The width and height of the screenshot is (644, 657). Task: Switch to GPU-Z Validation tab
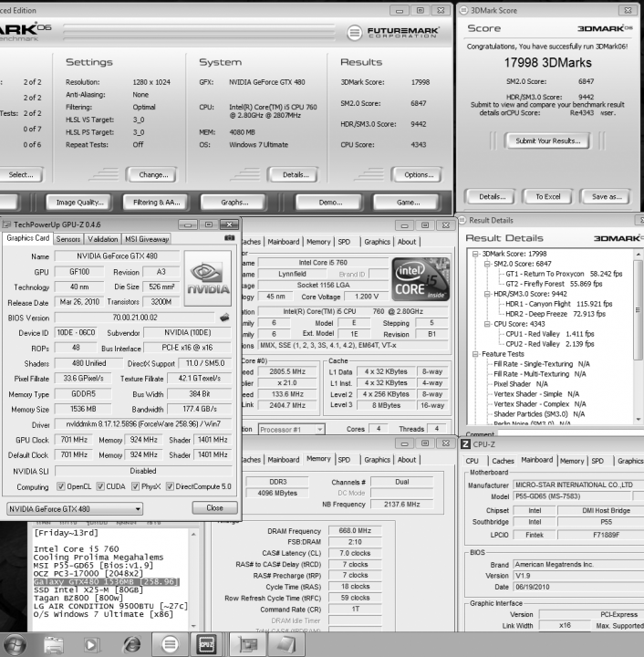(x=102, y=239)
